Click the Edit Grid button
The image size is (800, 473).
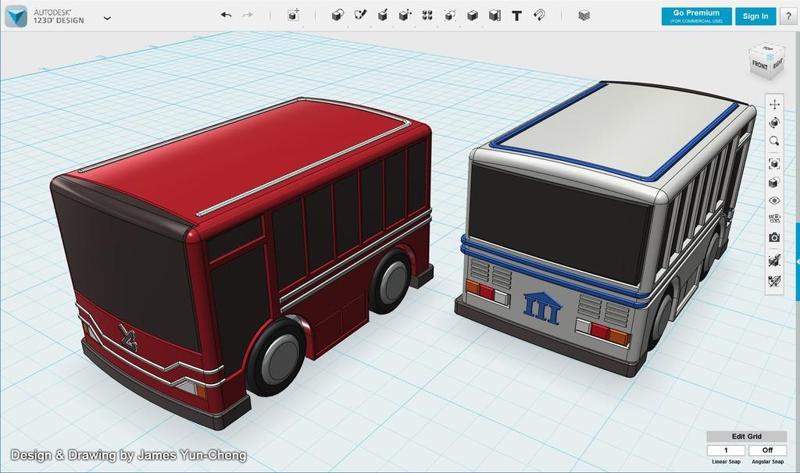pos(746,436)
